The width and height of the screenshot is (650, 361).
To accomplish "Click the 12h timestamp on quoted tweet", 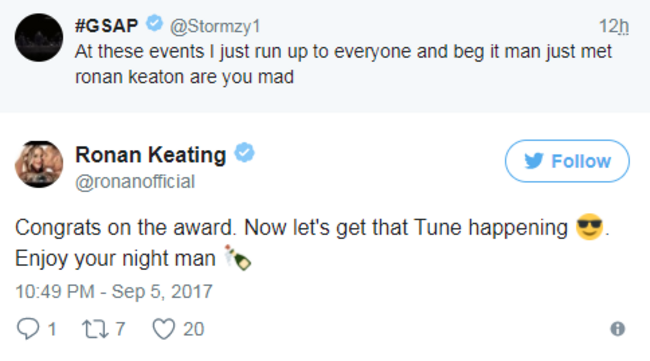I will coord(614,27).
